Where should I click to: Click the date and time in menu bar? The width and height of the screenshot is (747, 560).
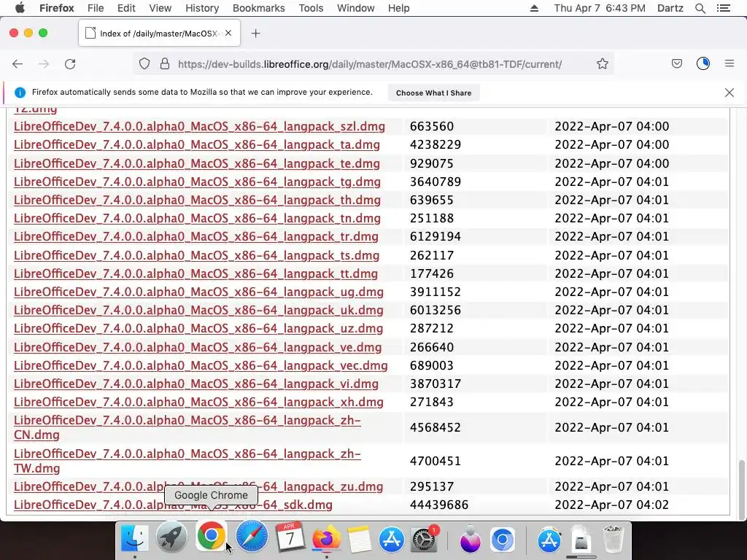coord(600,8)
